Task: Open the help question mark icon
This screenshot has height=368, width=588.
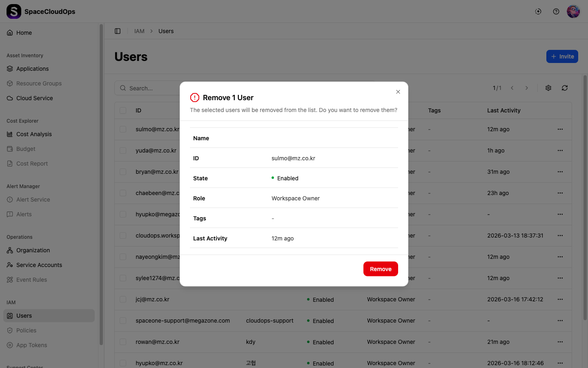Action: 556,11
